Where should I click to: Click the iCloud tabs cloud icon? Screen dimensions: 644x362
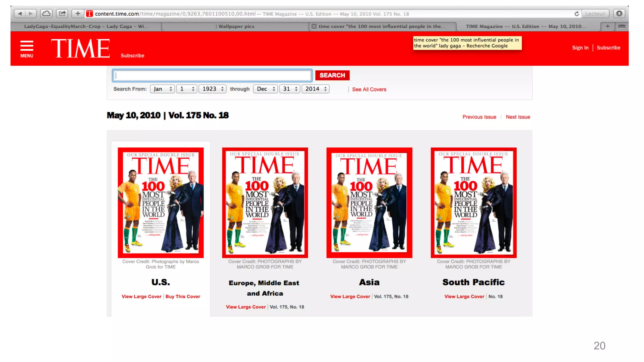[46, 14]
